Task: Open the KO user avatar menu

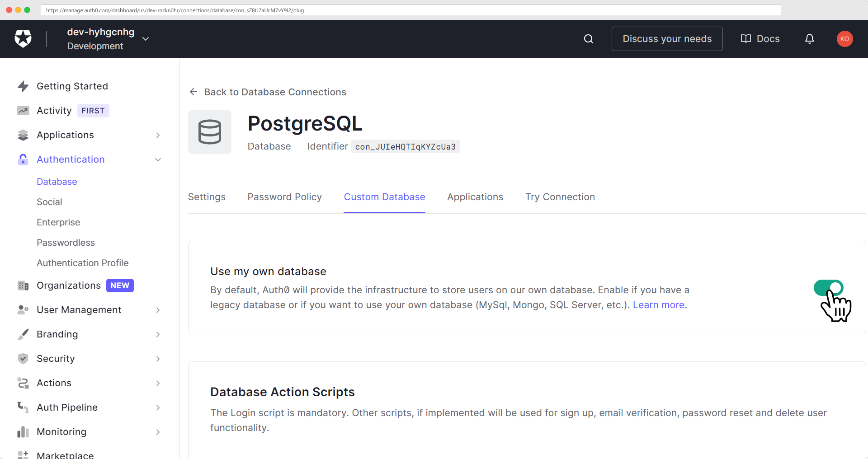Action: [844, 39]
